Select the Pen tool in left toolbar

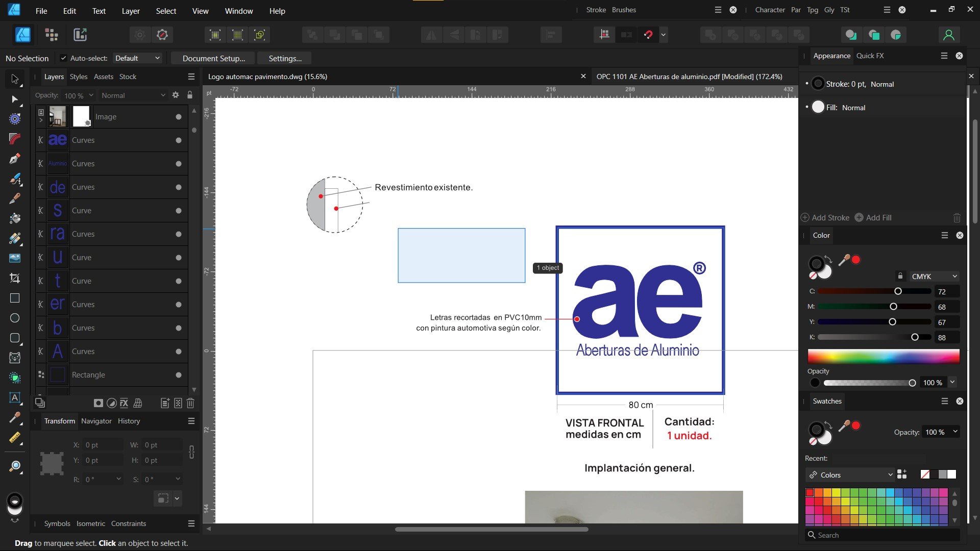(15, 159)
